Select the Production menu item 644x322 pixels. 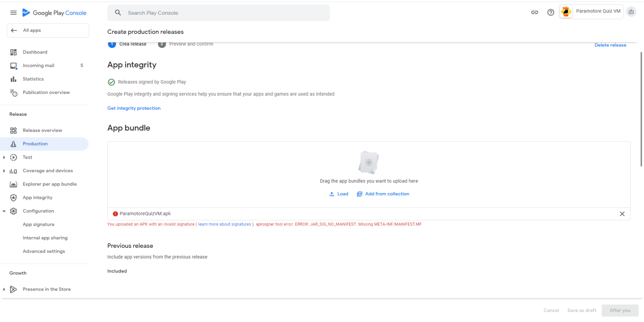35,144
